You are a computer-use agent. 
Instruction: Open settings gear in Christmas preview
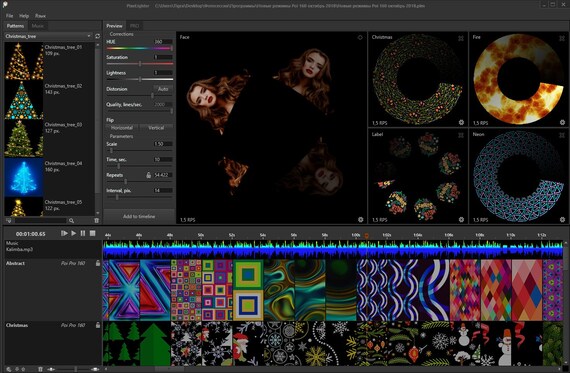click(461, 123)
